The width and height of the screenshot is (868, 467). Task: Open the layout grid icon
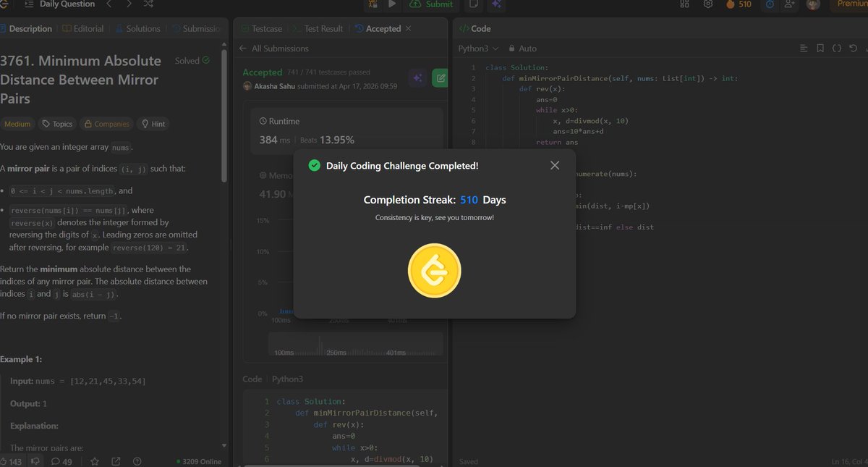(x=684, y=4)
